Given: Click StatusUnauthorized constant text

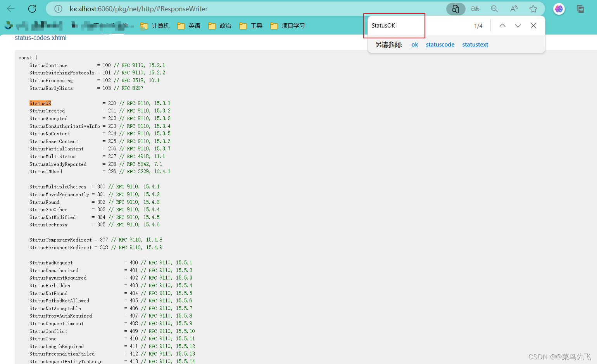Looking at the screenshot, I should (x=54, y=270).
